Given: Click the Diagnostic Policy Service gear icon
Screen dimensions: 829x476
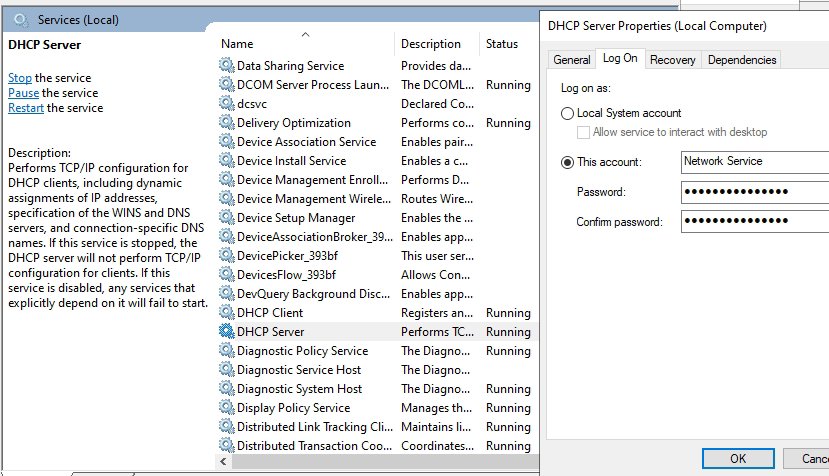Looking at the screenshot, I should point(227,351).
